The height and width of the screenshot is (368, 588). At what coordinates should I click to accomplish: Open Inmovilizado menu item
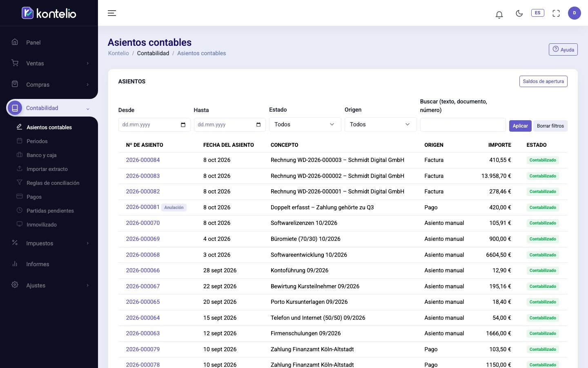click(x=42, y=224)
